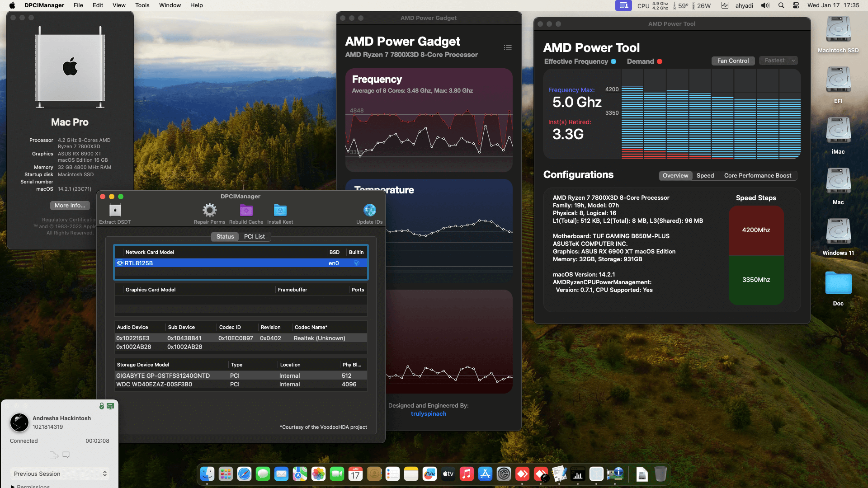
Task: Open Control Center in the menu bar
Action: [796, 5]
